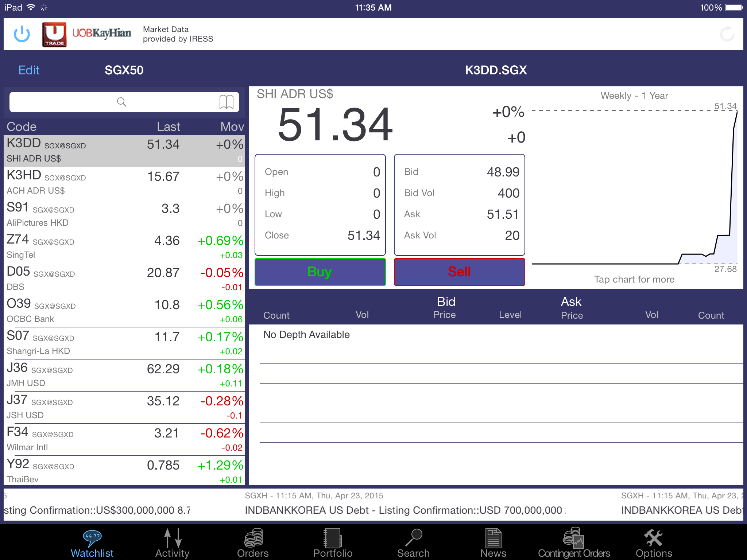Open the Orders tab
The width and height of the screenshot is (747, 560).
tap(253, 543)
